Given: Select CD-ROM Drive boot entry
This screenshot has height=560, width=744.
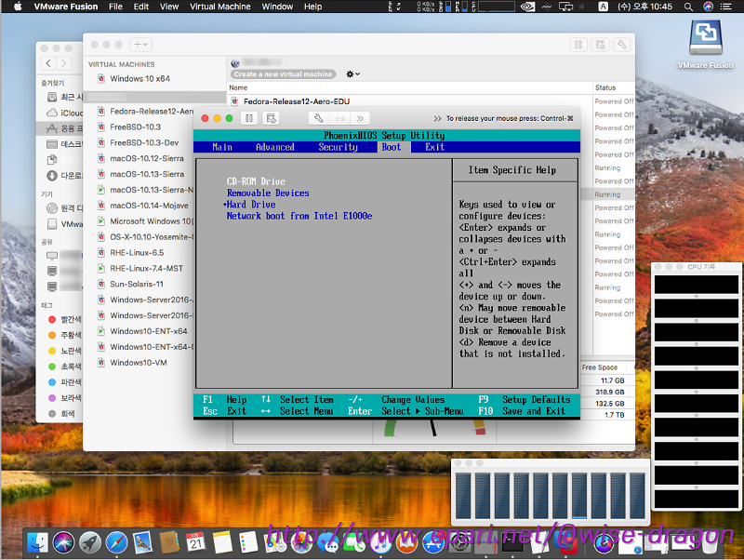Looking at the screenshot, I should [x=256, y=181].
